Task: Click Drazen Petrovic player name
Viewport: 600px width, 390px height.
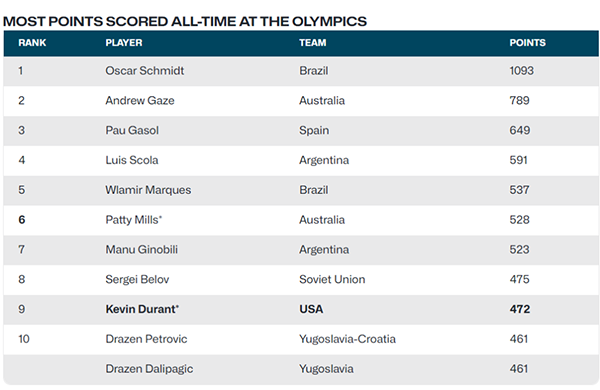Action: (x=146, y=339)
